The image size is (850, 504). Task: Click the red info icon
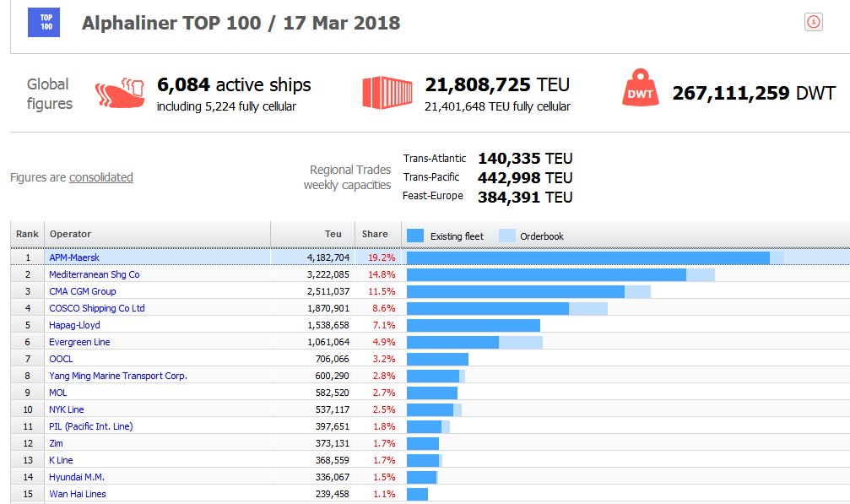click(x=814, y=23)
